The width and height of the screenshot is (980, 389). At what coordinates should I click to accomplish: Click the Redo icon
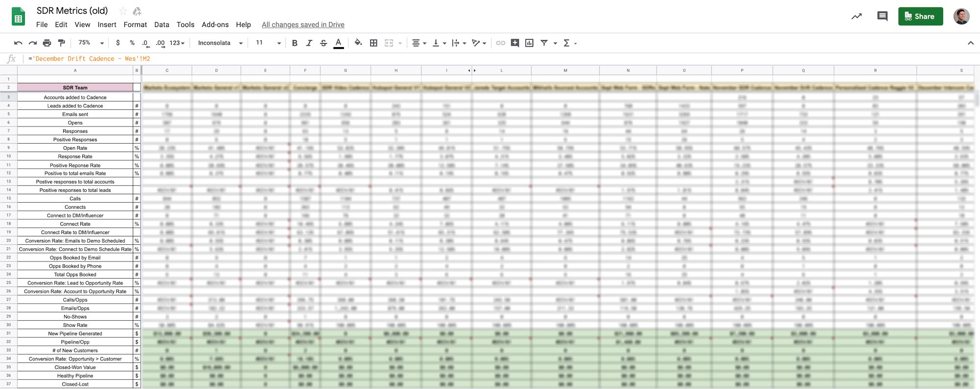[x=33, y=43]
